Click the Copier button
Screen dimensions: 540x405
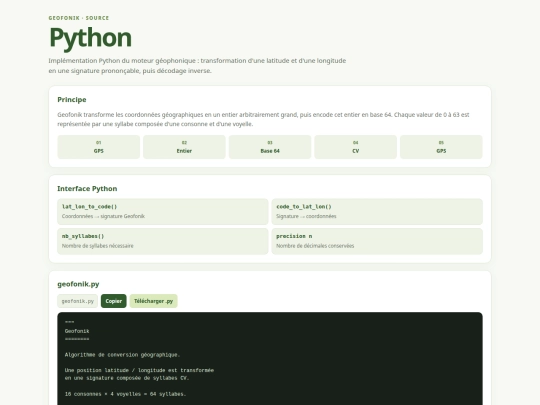tap(114, 301)
